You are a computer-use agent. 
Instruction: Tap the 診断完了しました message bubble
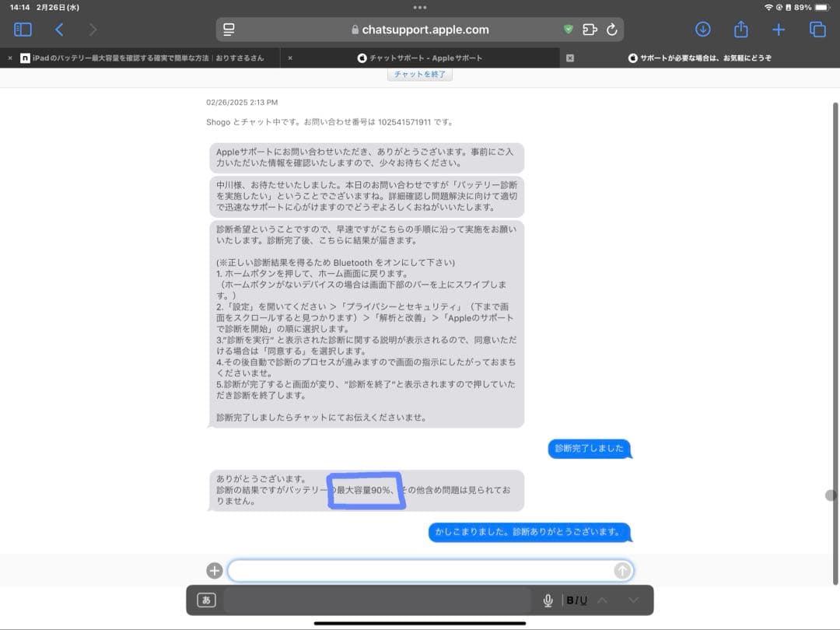[x=590, y=449]
